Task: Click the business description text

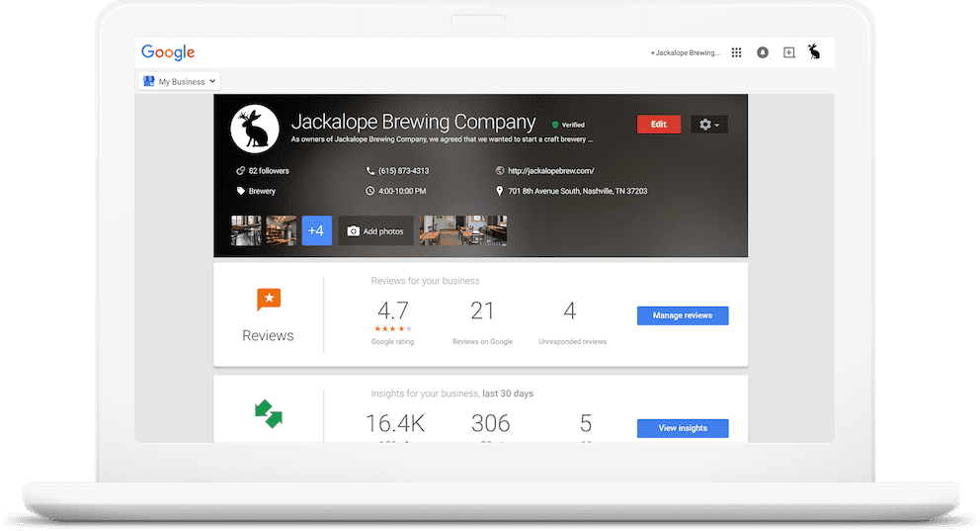Action: point(442,139)
